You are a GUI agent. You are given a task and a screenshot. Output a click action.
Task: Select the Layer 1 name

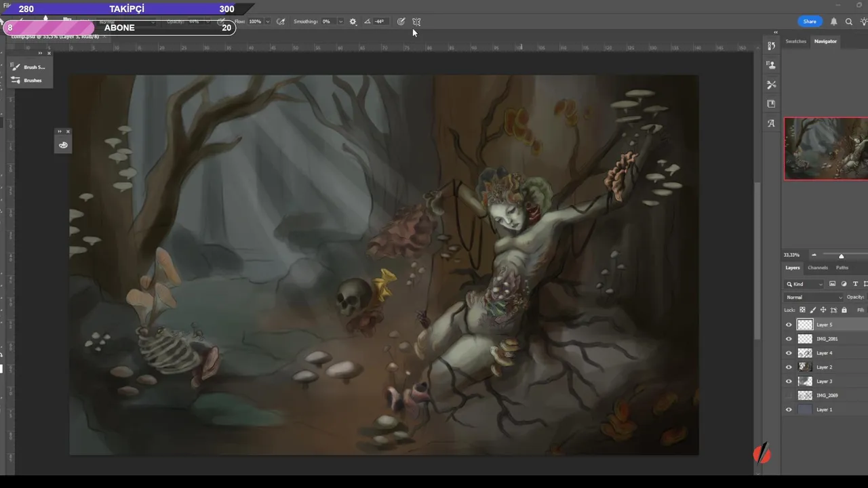(x=824, y=409)
